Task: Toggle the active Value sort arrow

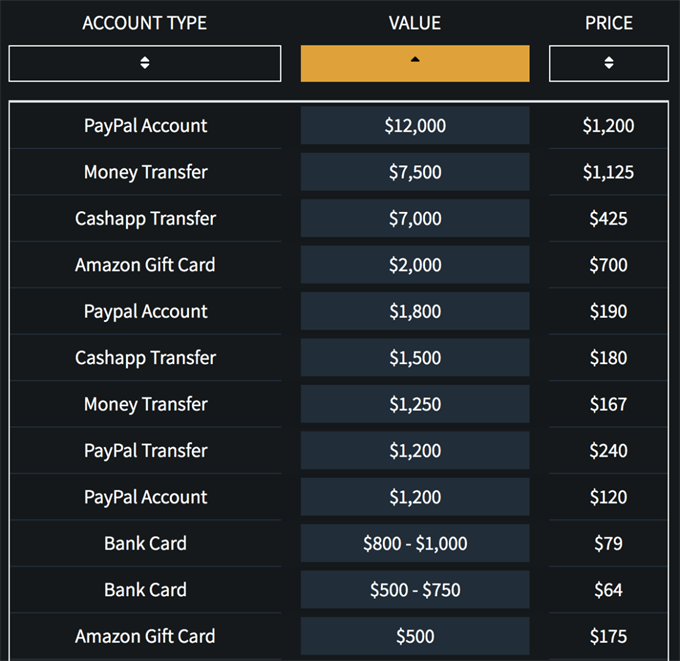Action: (415, 63)
